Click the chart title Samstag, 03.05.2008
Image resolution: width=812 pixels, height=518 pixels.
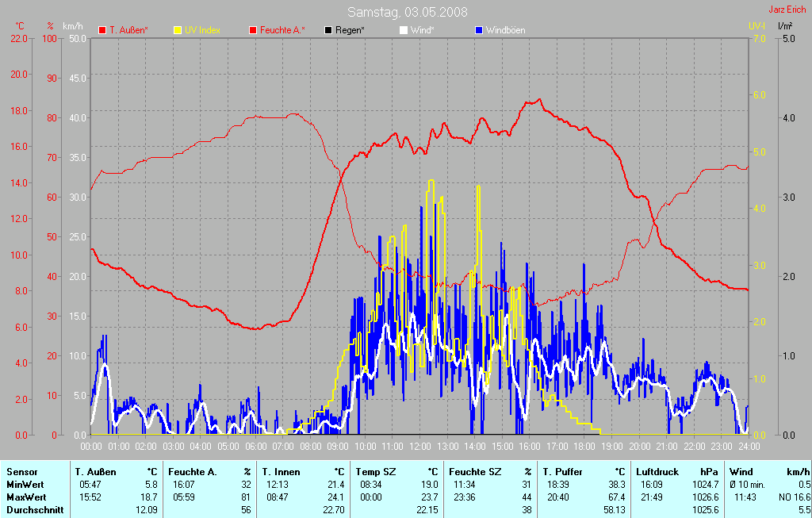(407, 12)
